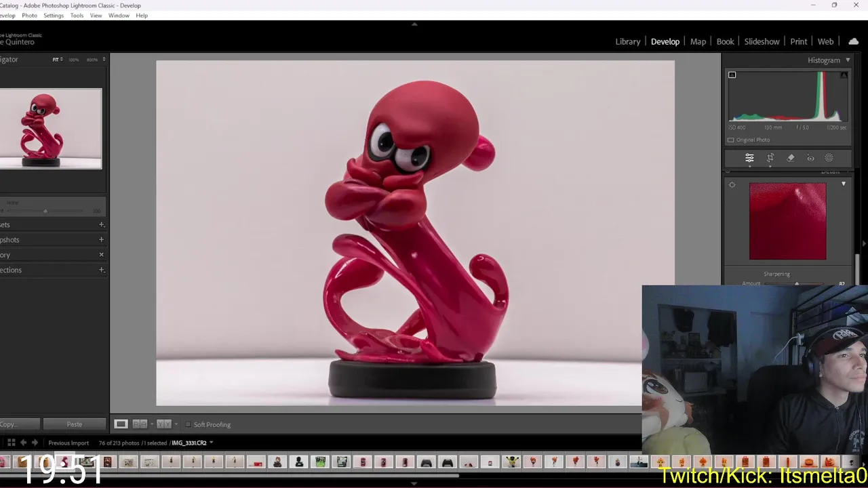This screenshot has width=868, height=488.
Task: Go forward with the filmstrip right arrow
Action: [35, 443]
